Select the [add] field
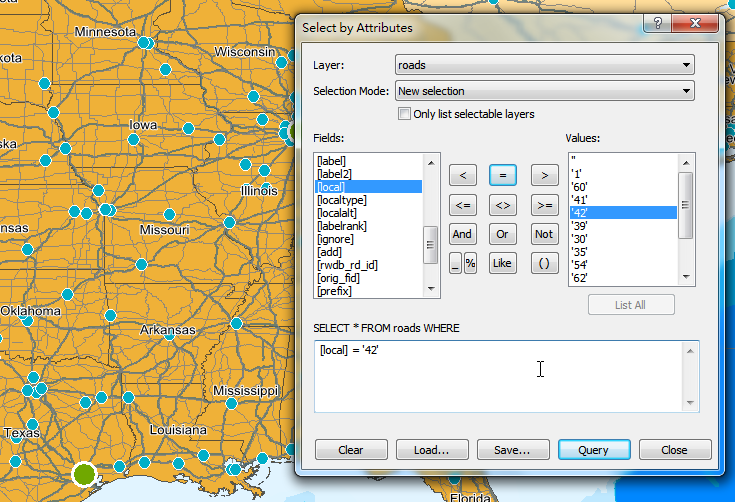Viewport: 735px width, 502px height. pyautogui.click(x=368, y=252)
